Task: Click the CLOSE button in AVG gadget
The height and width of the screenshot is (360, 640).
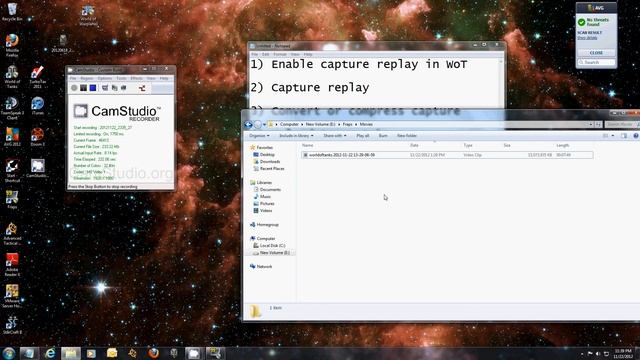Action: click(596, 53)
